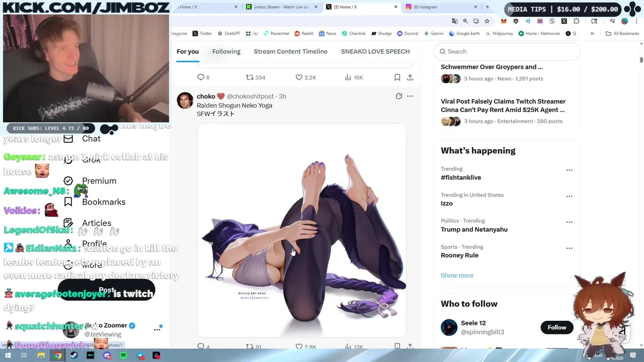Switch to the Following tab
This screenshot has width=644, height=362.
[x=226, y=51]
